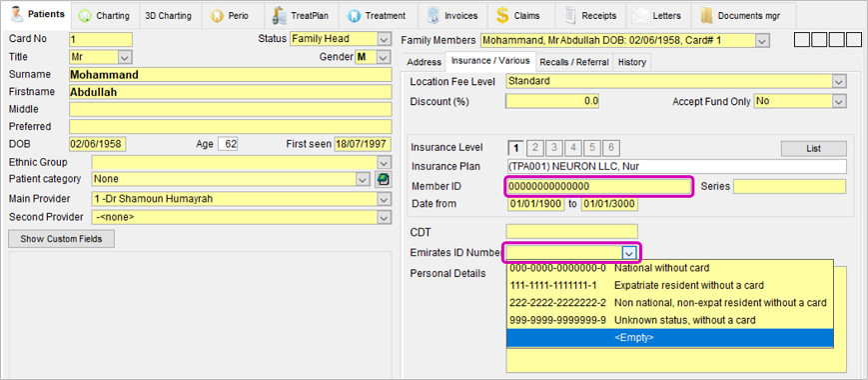Click the Series field
Screen dimensions: 868x380
pyautogui.click(x=790, y=187)
